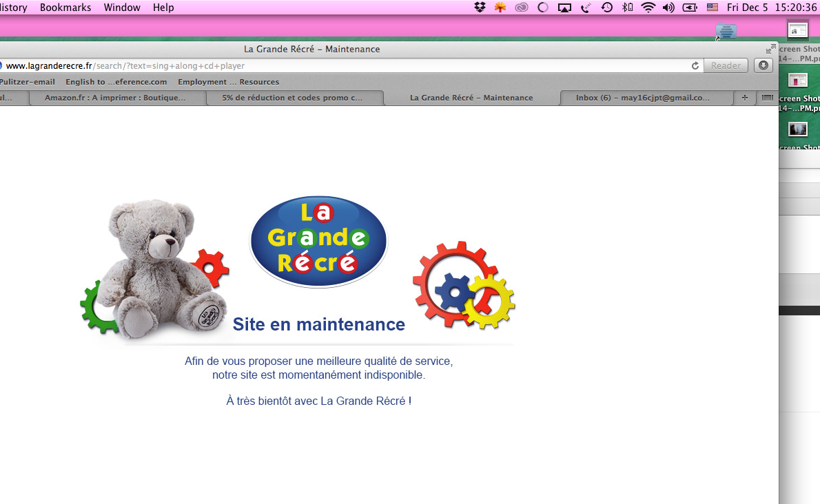
Task: Open the History menu
Action: [x=14, y=8]
